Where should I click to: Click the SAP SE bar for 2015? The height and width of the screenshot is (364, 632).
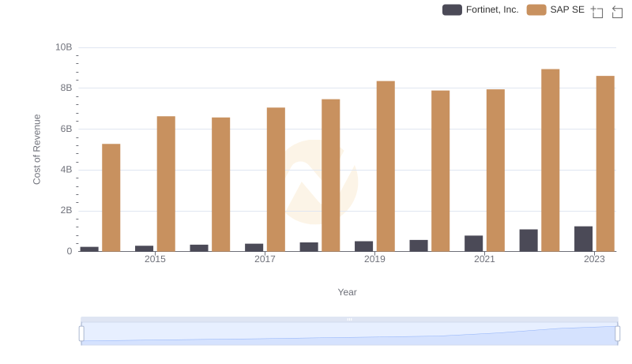(166, 184)
